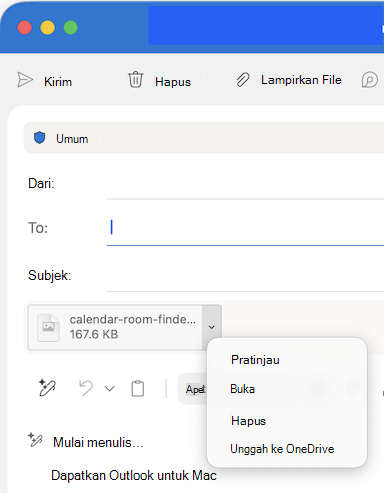Click the yellow minimize window button
This screenshot has width=384, height=493.
click(47, 27)
